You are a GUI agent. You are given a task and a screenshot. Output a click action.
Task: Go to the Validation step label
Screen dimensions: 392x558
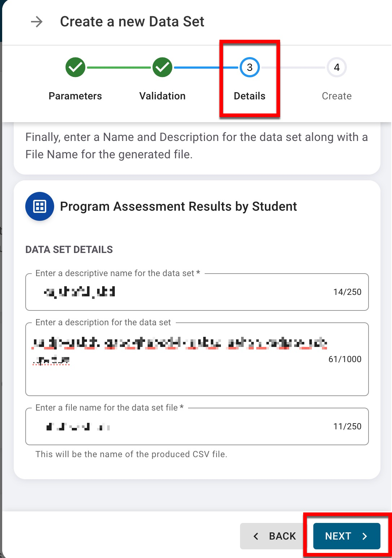click(x=162, y=96)
